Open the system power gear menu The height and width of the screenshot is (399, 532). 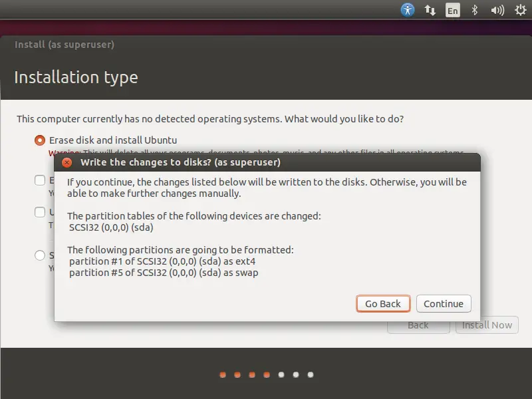(x=520, y=10)
